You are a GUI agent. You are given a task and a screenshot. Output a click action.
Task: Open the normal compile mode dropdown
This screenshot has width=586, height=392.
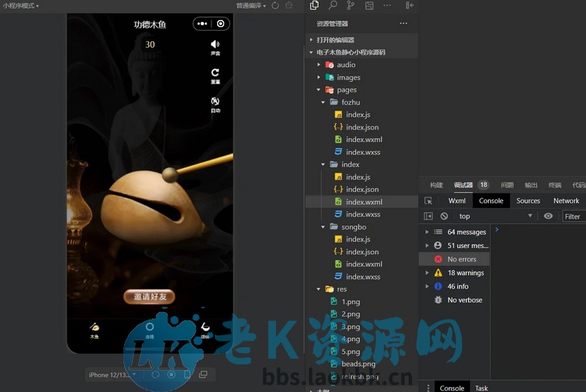[250, 6]
